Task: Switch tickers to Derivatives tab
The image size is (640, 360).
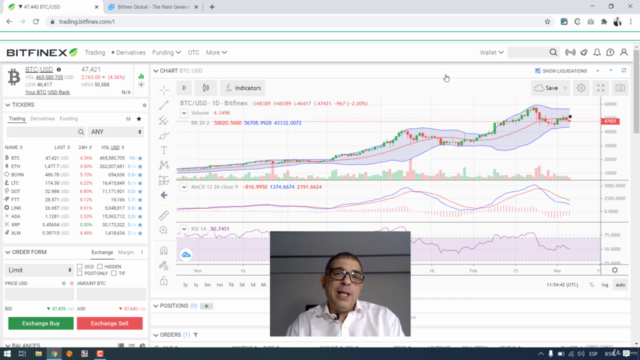Action: (x=42, y=119)
